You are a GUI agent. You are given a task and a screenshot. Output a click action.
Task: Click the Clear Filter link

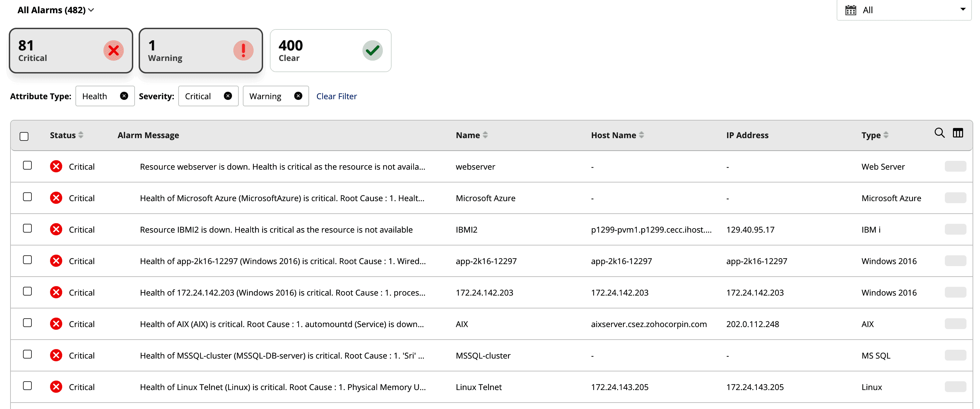[x=336, y=96]
